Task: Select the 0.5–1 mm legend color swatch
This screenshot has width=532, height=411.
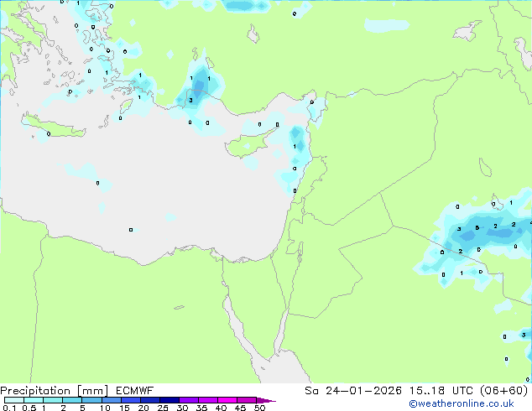Action: point(34,400)
